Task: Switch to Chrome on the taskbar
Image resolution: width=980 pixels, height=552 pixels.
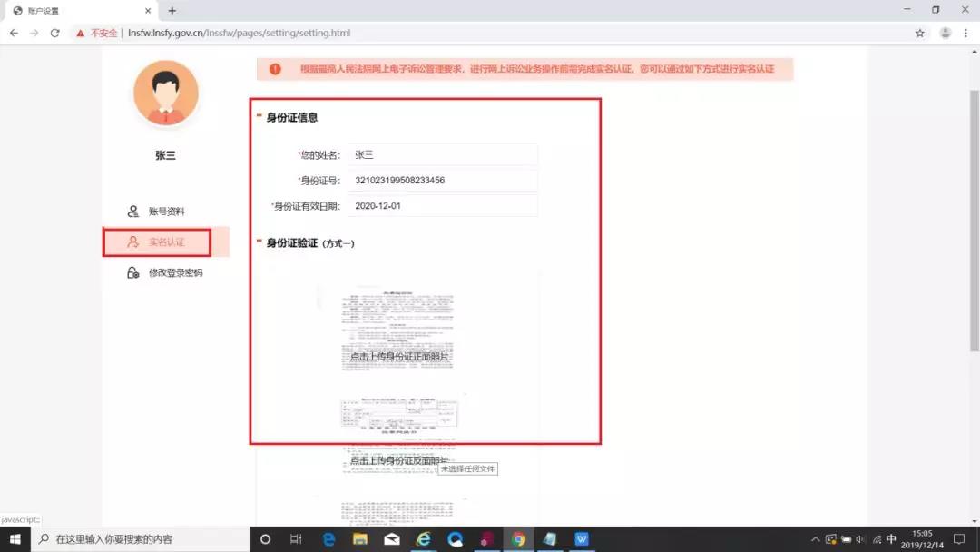Action: 518,539
